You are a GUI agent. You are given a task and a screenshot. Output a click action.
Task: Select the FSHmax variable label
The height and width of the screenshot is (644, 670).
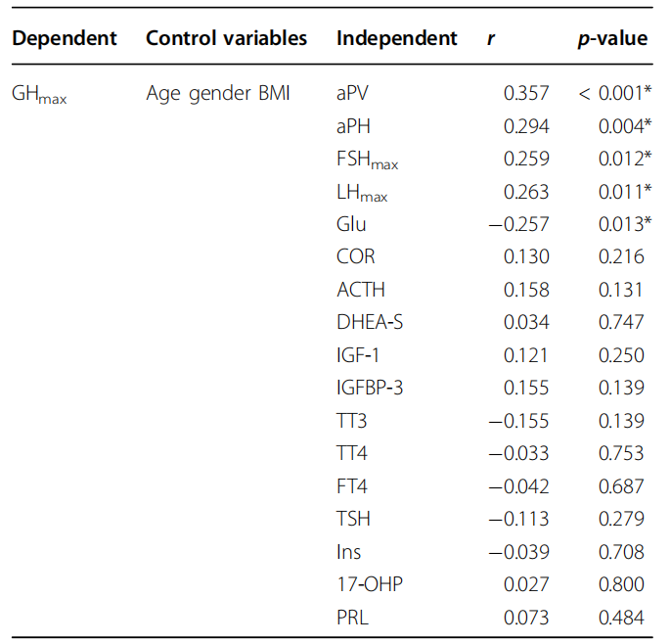click(367, 161)
